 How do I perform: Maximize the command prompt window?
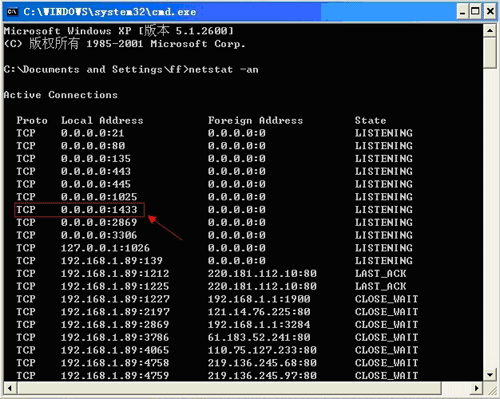click(x=475, y=12)
